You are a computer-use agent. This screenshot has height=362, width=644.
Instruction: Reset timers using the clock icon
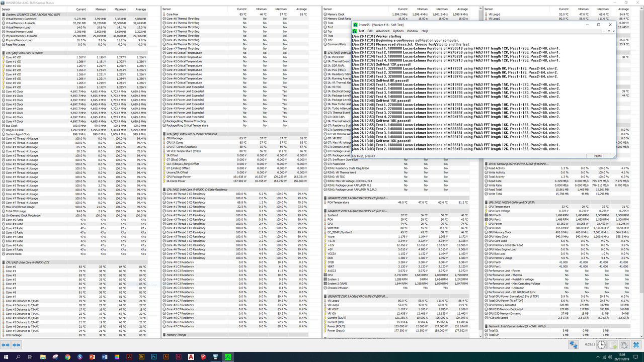pos(601,345)
